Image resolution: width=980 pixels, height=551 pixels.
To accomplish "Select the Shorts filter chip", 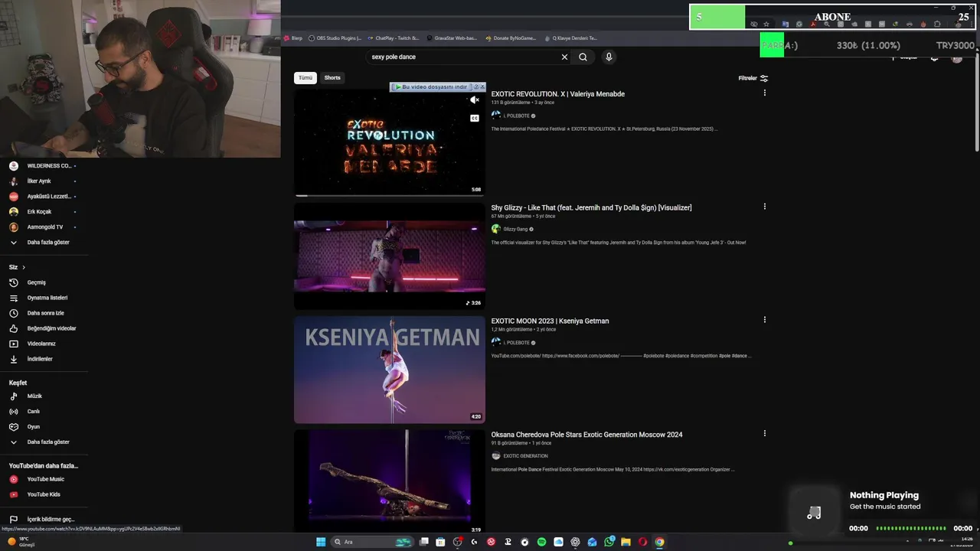I will 332,78.
